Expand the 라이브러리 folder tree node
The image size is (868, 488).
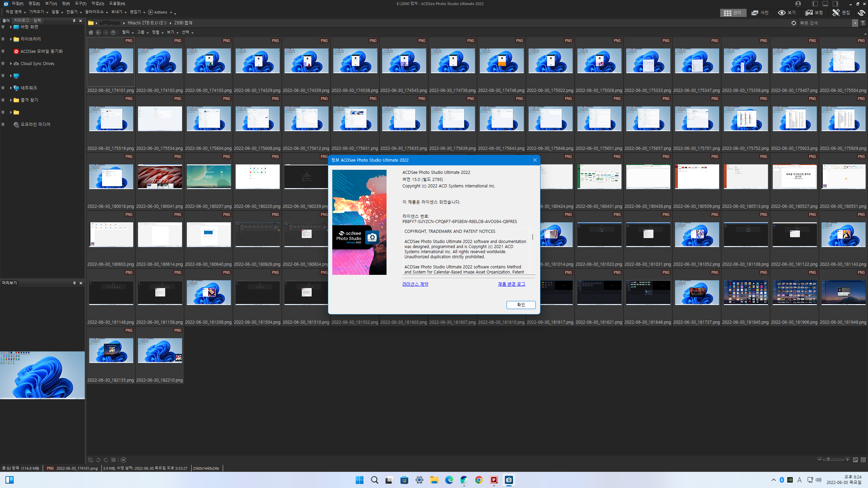pos(11,39)
